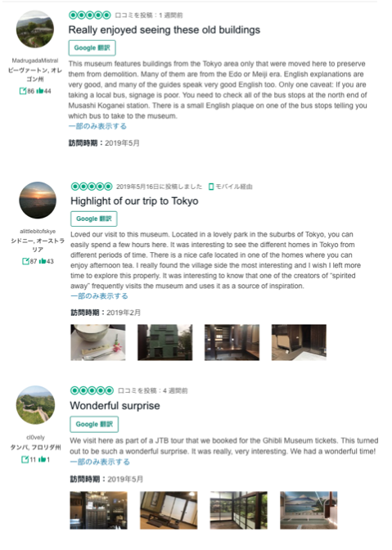The width and height of the screenshot is (392, 550).
Task: Collapse the Wonderful surprise review text
Action: pos(100,462)
